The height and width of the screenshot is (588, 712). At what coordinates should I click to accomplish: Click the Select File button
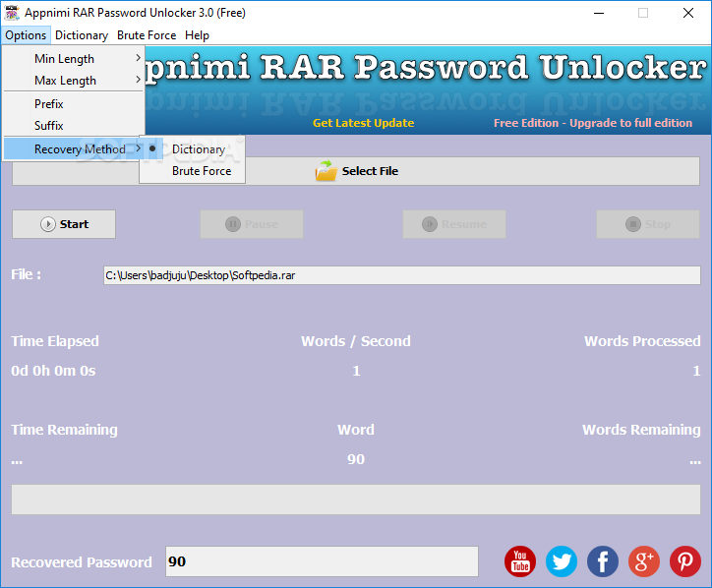356,171
